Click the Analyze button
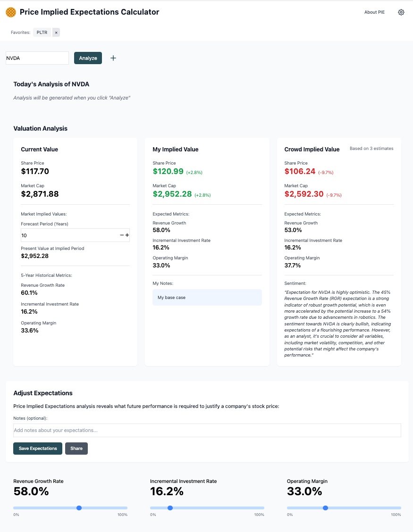This screenshot has width=413, height=532. tap(88, 58)
